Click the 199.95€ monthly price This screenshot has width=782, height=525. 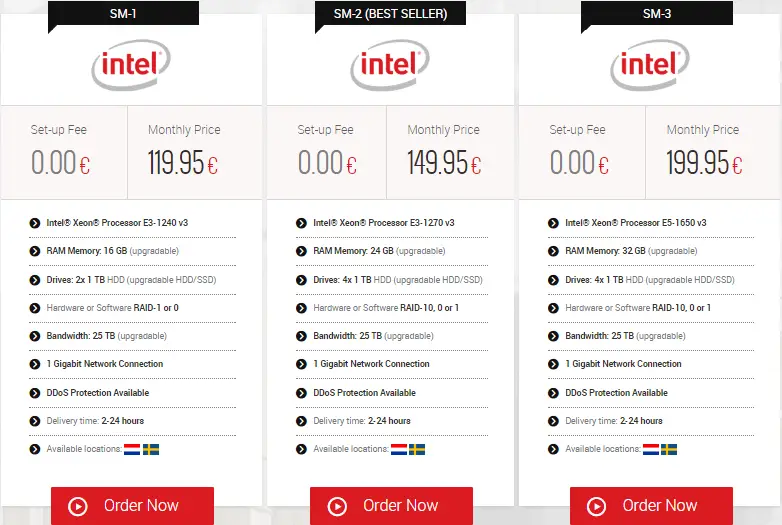click(x=704, y=163)
